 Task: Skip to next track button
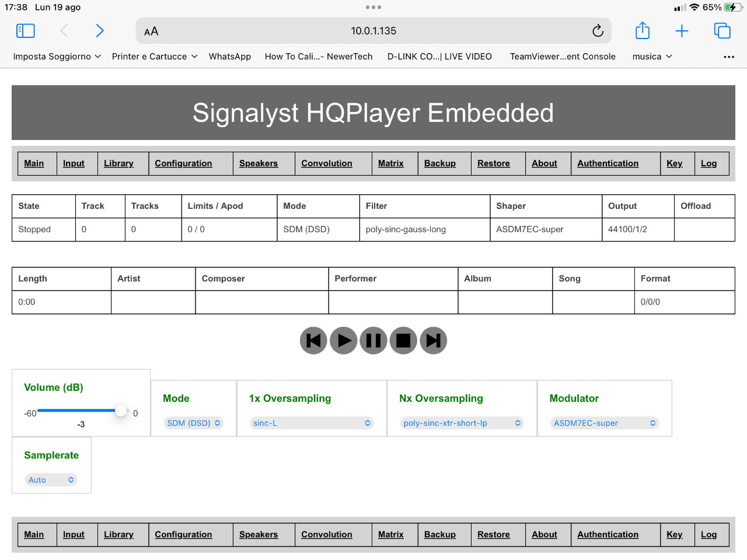tap(434, 341)
